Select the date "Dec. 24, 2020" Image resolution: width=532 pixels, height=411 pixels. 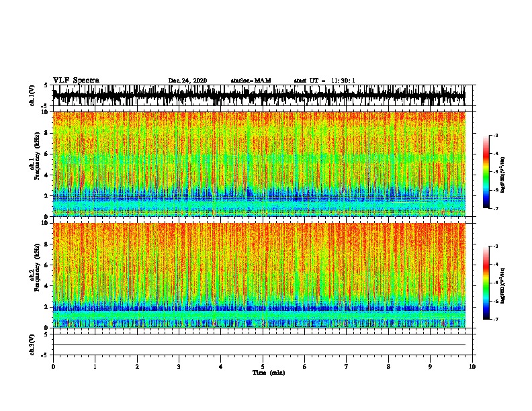(187, 81)
